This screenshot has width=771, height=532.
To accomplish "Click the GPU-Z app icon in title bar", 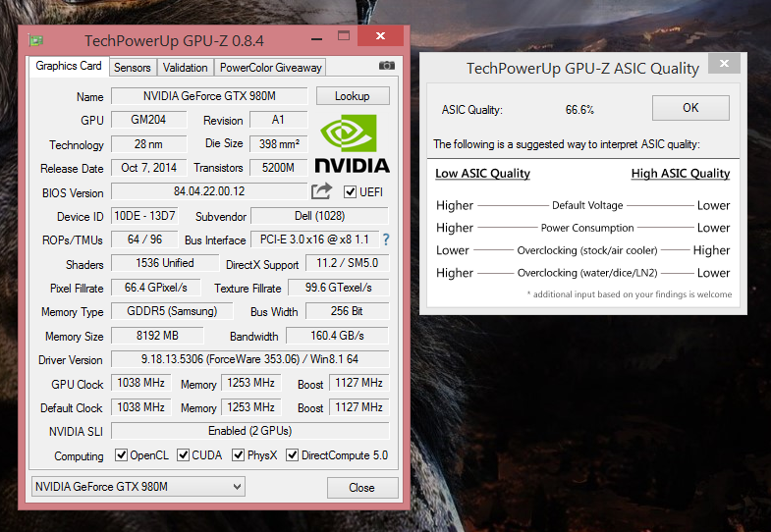I will click(36, 40).
